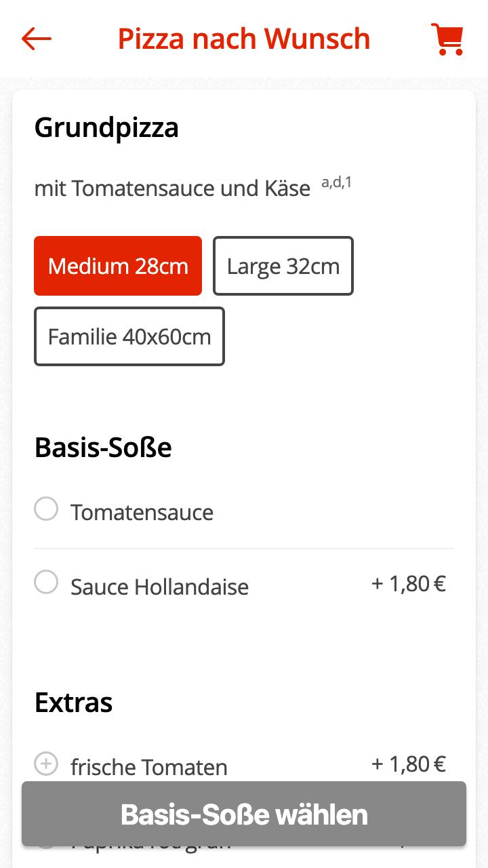The image size is (488, 868).
Task: Tap the Tomatensauce label
Action: coord(142,512)
